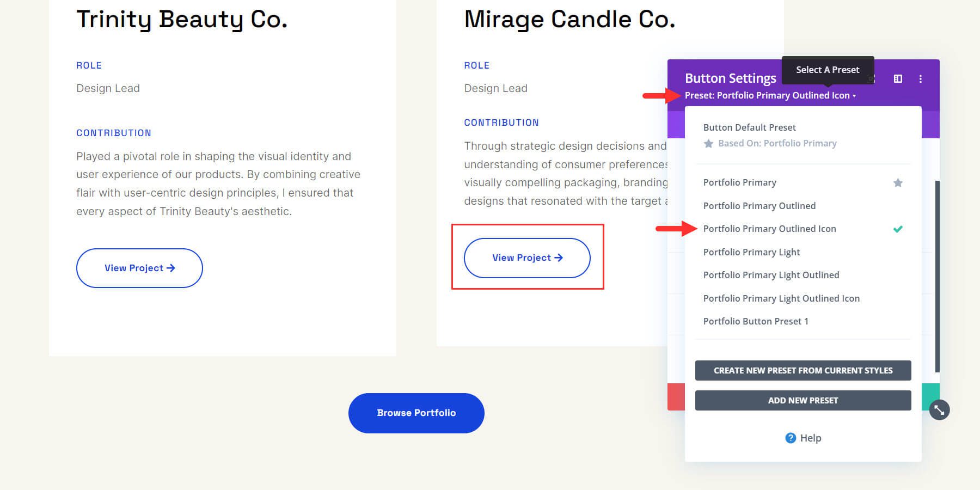Click the split-view layout icon in Button Settings
This screenshot has width=980, height=490.
(898, 79)
